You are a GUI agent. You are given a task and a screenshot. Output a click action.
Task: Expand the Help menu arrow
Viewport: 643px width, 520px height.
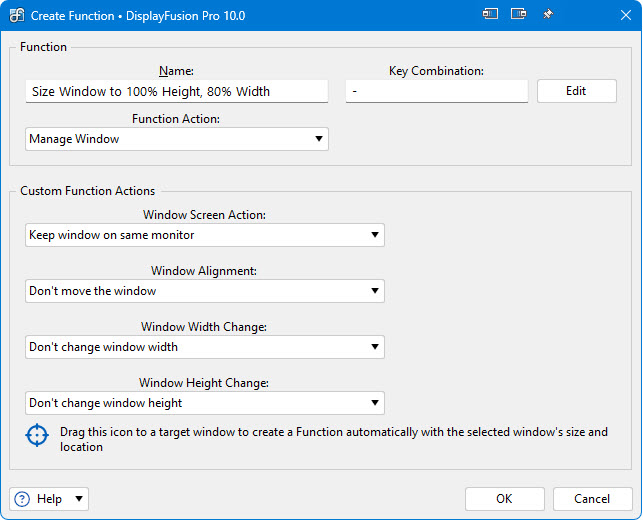point(79,499)
